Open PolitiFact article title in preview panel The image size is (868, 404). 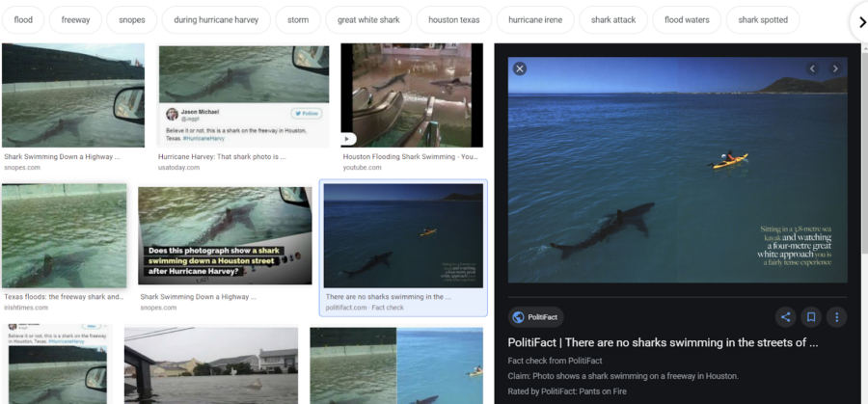(663, 342)
